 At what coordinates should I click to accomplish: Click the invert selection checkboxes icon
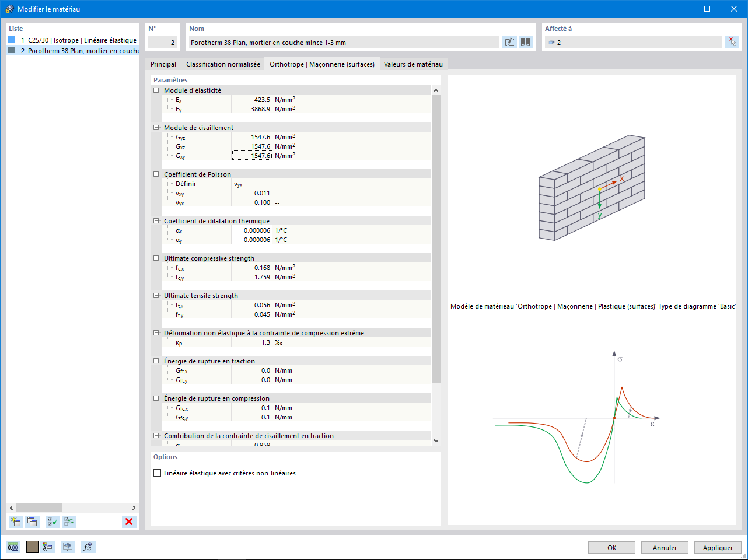tap(69, 521)
